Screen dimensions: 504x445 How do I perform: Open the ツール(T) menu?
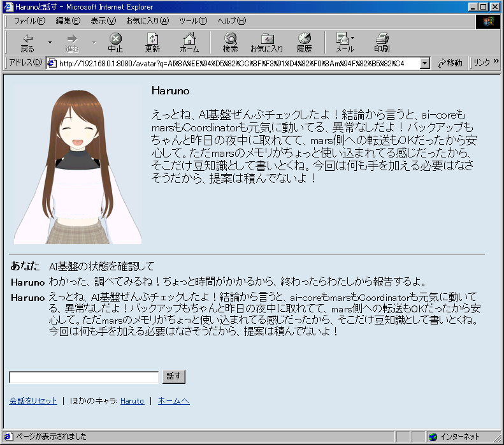tap(193, 21)
